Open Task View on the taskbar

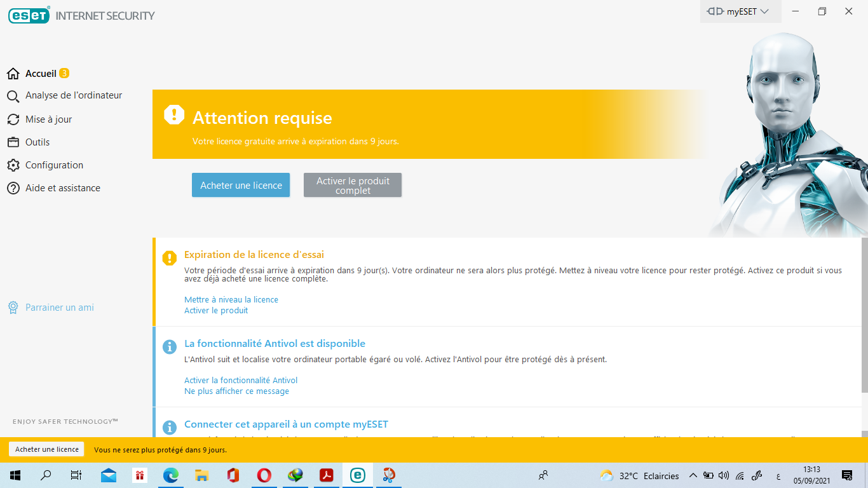tap(76, 475)
